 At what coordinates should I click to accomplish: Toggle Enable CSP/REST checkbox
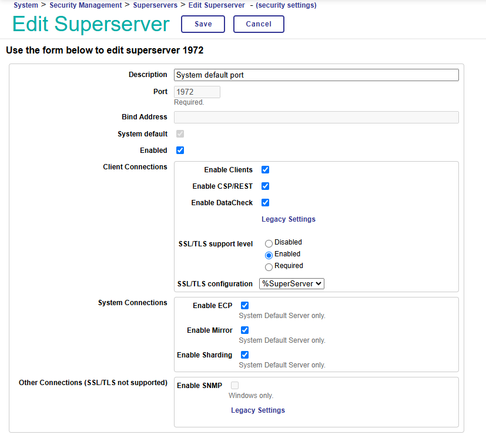pyautogui.click(x=265, y=186)
